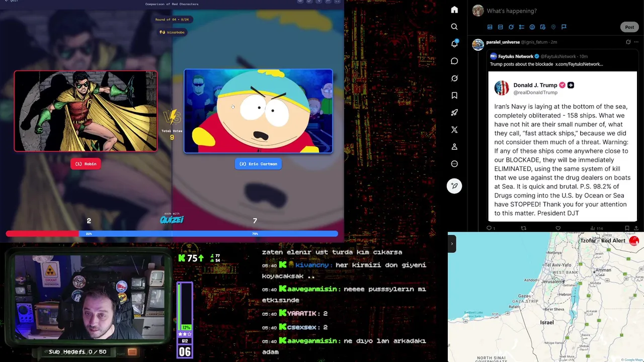The height and width of the screenshot is (362, 644).
Task: Open paralel_universe profile avatar
Action: pyautogui.click(x=477, y=45)
